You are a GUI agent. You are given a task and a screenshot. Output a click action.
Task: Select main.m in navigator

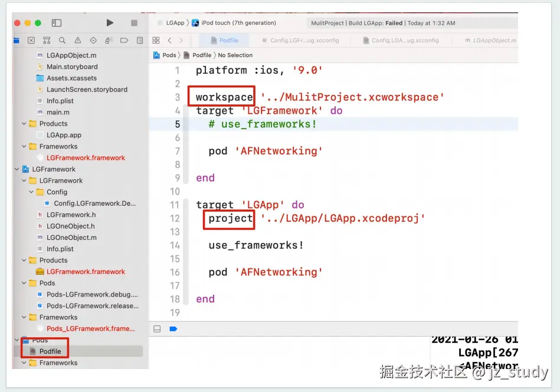(x=58, y=113)
